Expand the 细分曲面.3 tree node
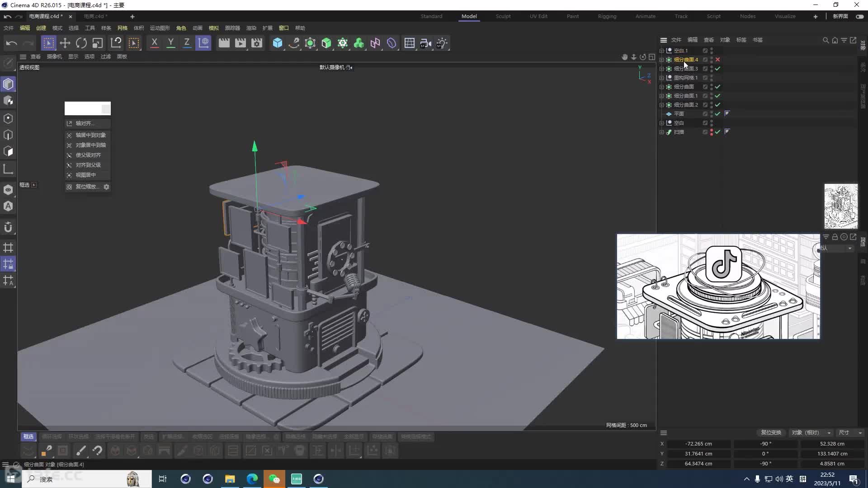868x488 pixels. (x=662, y=69)
